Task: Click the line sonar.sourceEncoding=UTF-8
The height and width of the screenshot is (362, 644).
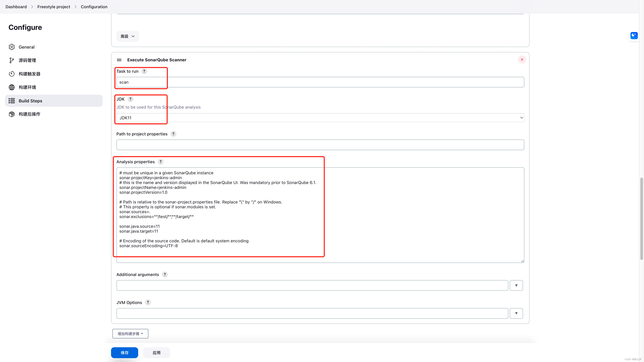Action: point(148,246)
